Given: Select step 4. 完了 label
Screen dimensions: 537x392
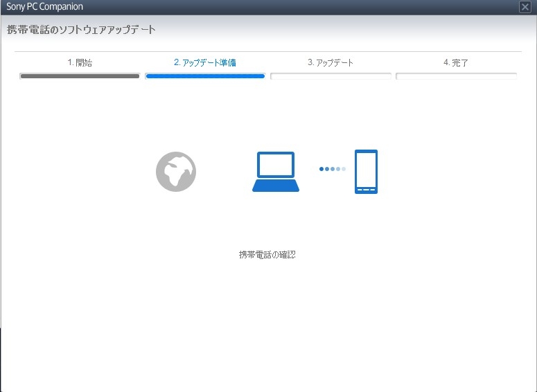Looking at the screenshot, I should click(x=455, y=62).
